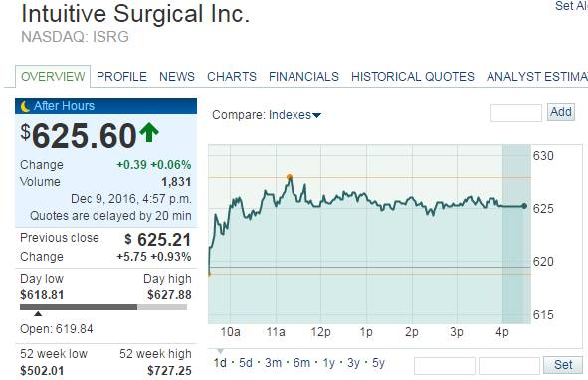This screenshot has width=588, height=380.
Task: Click the Add comparison button
Action: [x=561, y=112]
